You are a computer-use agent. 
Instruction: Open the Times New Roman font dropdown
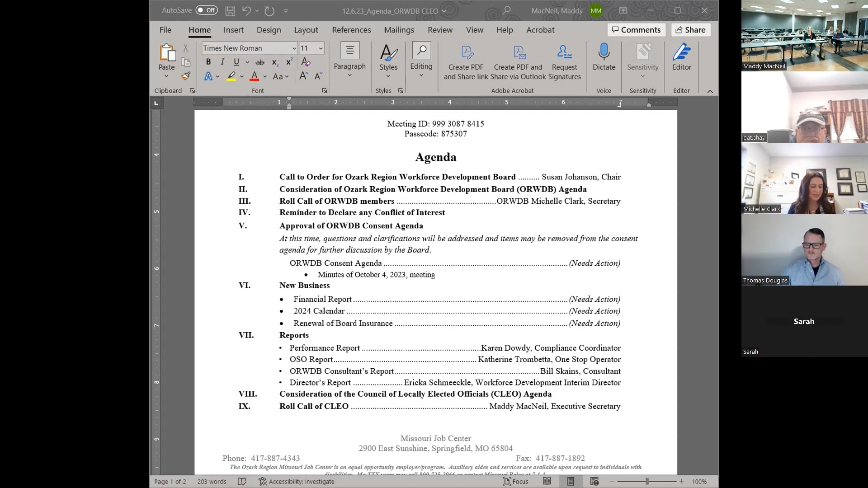(x=294, y=48)
